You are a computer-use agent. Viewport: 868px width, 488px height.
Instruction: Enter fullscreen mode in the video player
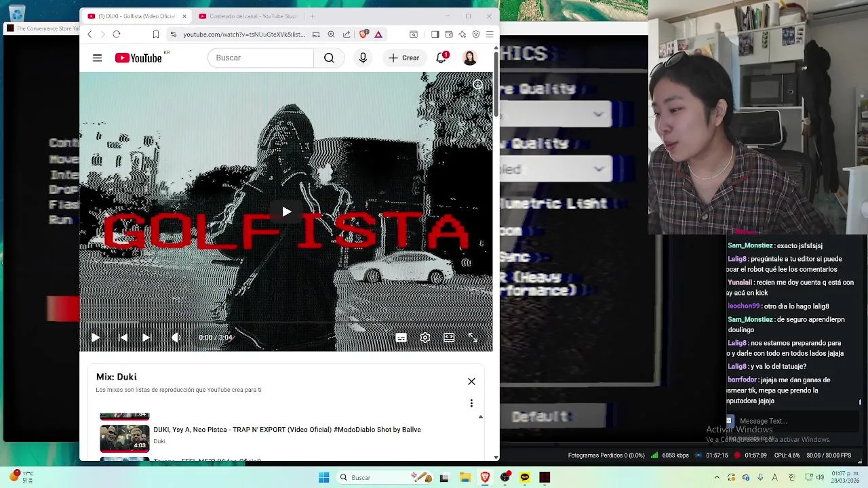(473, 338)
